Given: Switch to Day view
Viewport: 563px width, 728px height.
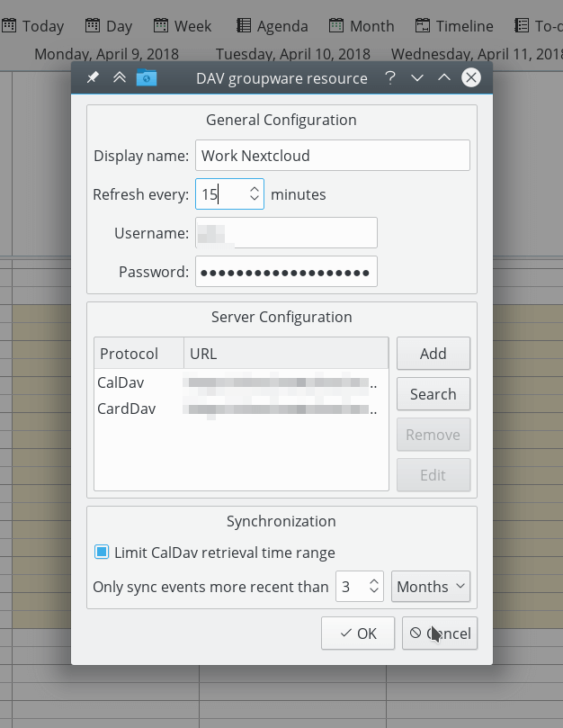Looking at the screenshot, I should [x=108, y=26].
